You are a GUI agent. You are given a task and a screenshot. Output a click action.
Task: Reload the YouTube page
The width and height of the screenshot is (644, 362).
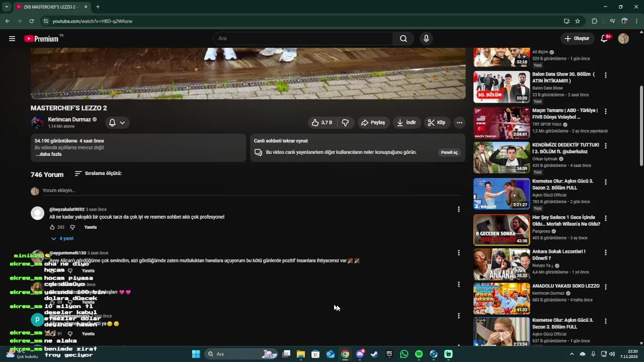tap(31, 21)
